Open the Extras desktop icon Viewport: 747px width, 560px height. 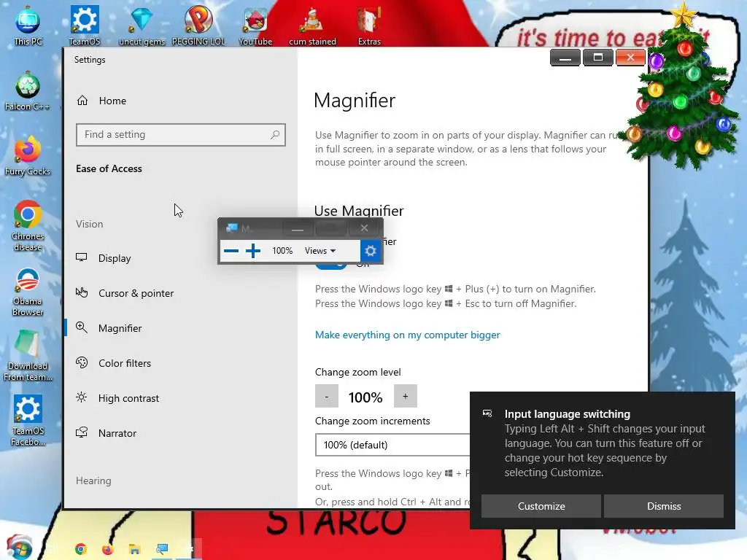[x=369, y=26]
